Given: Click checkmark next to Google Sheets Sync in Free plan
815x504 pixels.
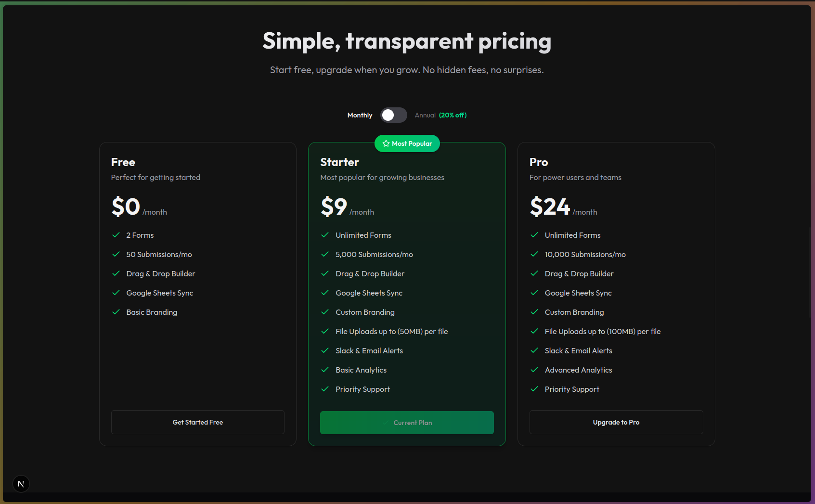Looking at the screenshot, I should [116, 293].
